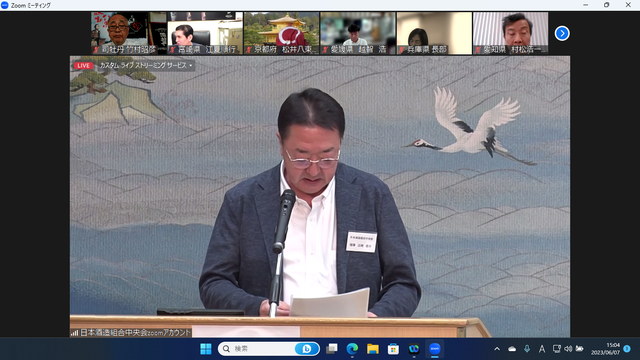640x360 pixels.
Task: Open the clock and date flyout
Action: [x=605, y=349]
